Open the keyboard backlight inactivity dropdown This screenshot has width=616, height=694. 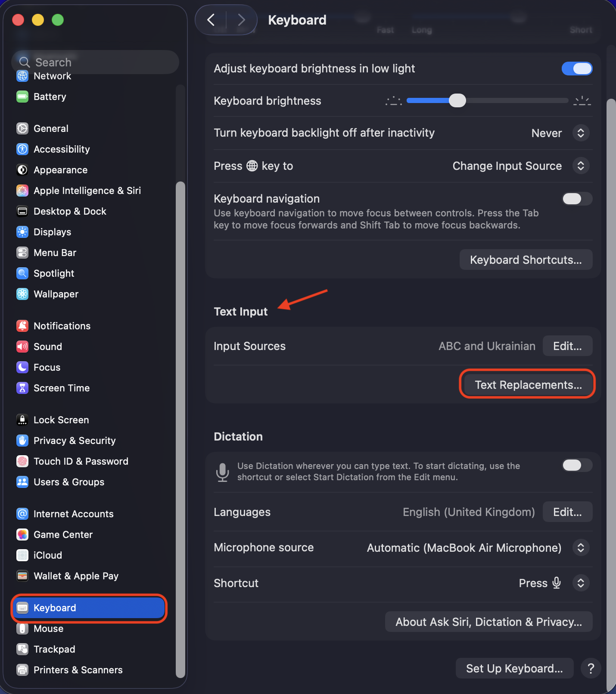point(581,133)
